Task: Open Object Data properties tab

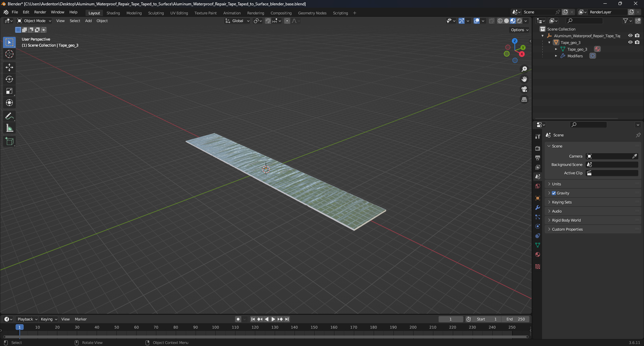Action: tap(538, 245)
